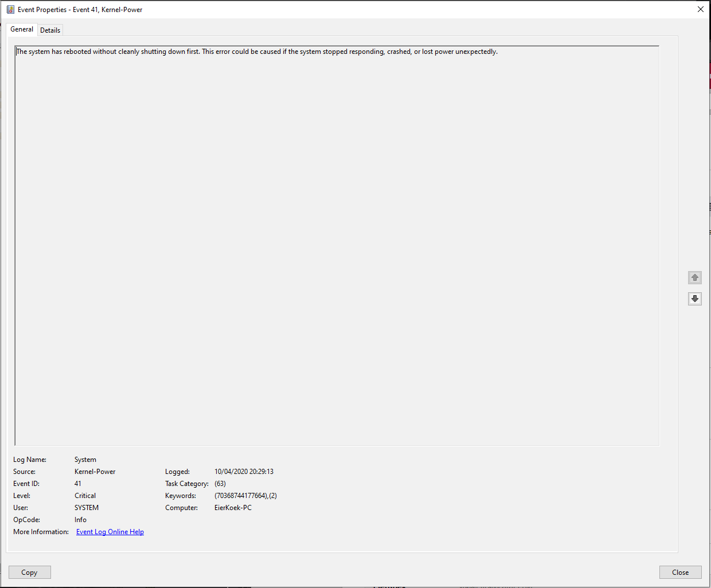Open the Details tab
711x588 pixels.
(x=50, y=30)
